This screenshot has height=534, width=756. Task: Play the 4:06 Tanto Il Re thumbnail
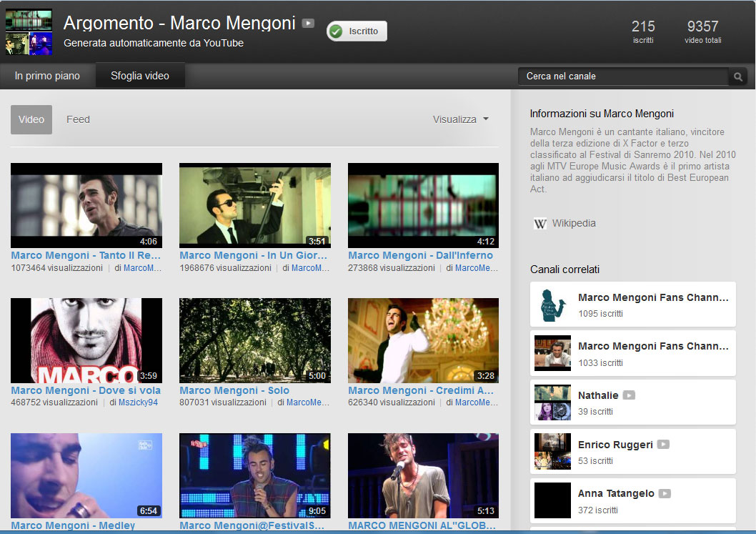tap(86, 205)
